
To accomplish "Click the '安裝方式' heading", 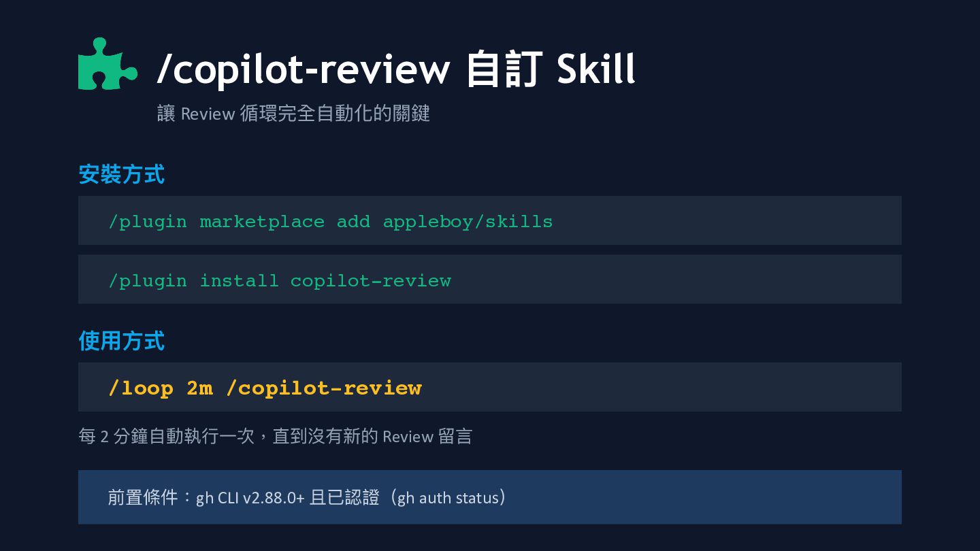I will click(x=121, y=174).
